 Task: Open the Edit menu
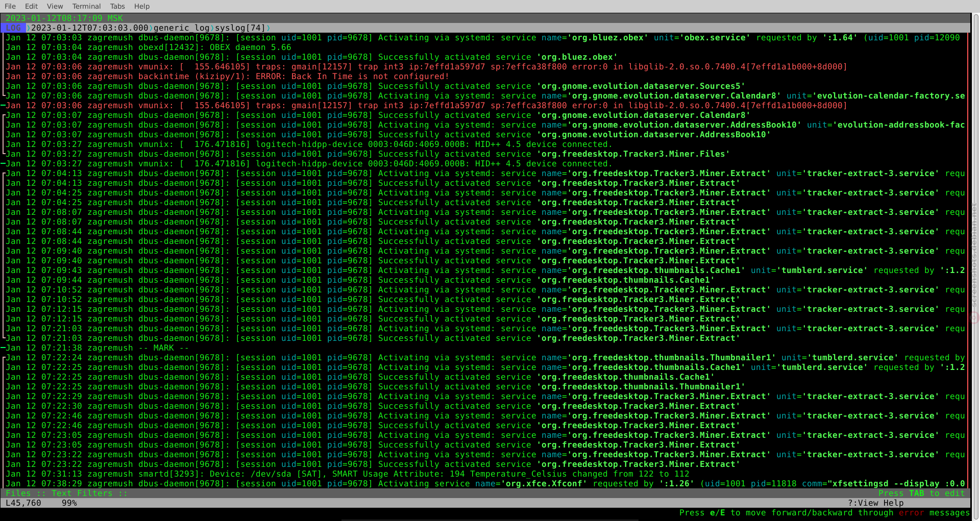point(31,6)
